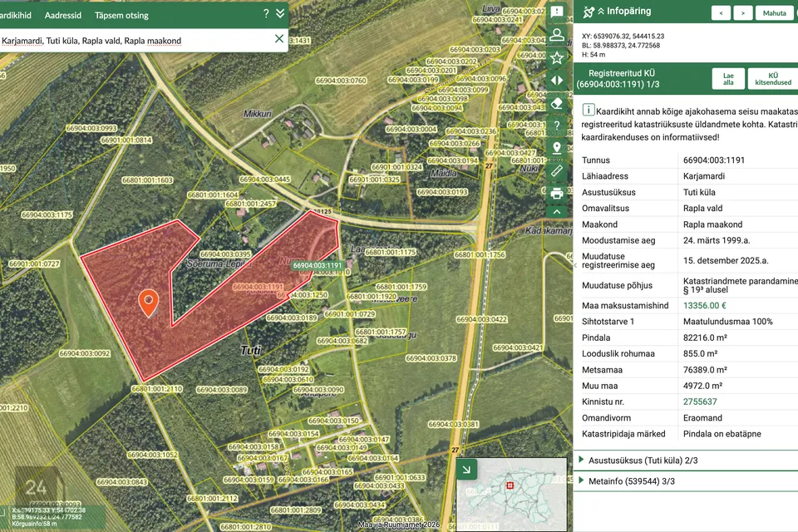Click parcel label 66904:003:0422
Image resolution: width=798 pixels, height=532 pixels.
[481, 319]
